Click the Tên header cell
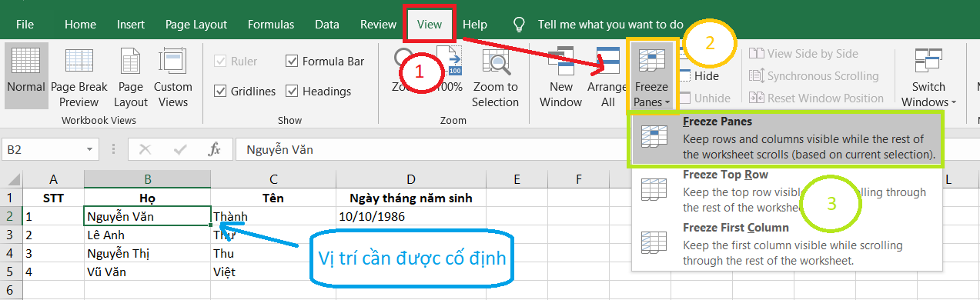Screen dimensions: 980x300 point(273,198)
